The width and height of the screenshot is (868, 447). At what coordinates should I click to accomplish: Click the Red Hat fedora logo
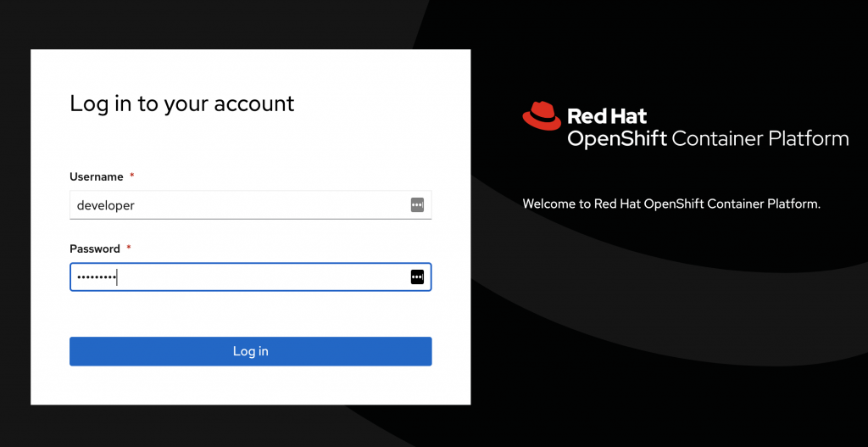[542, 116]
